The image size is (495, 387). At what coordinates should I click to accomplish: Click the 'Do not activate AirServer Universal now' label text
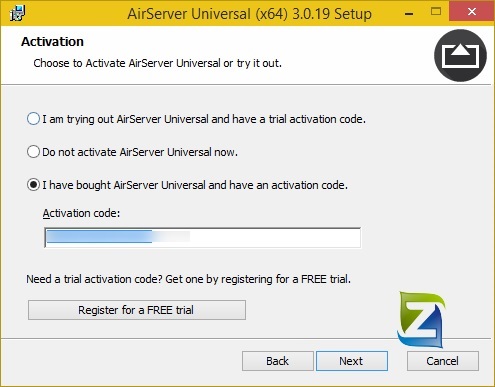pos(140,152)
